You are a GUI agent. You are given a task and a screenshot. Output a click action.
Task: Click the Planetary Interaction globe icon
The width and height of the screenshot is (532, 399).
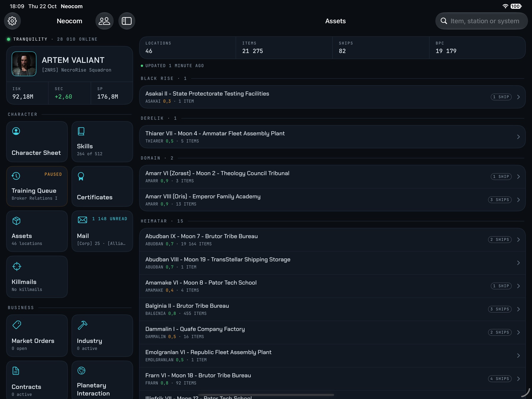[x=82, y=370]
